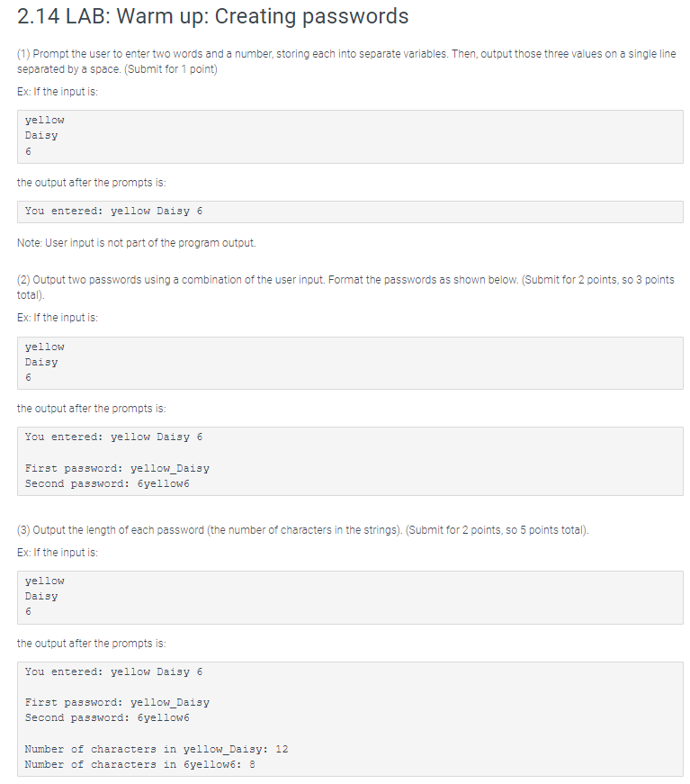Click 'First password: yellow_Daisy' in final output box
The height and width of the screenshot is (784, 690).
[x=118, y=702]
